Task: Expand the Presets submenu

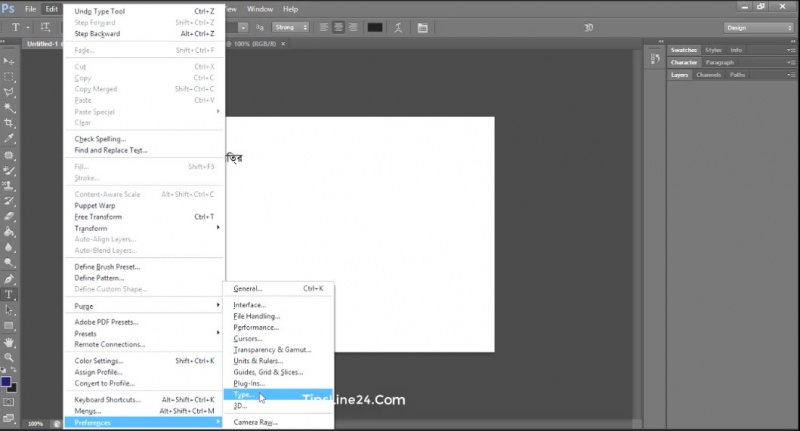Action: [x=144, y=334]
